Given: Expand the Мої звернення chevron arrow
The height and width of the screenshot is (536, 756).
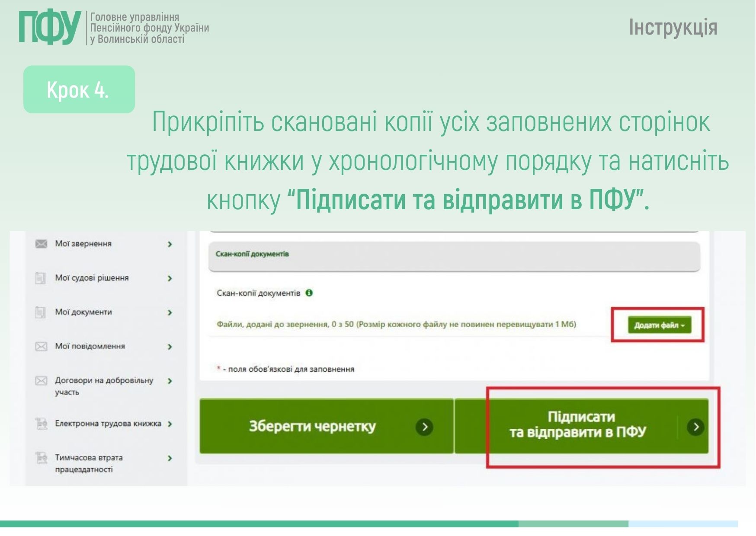Looking at the screenshot, I should 170,244.
